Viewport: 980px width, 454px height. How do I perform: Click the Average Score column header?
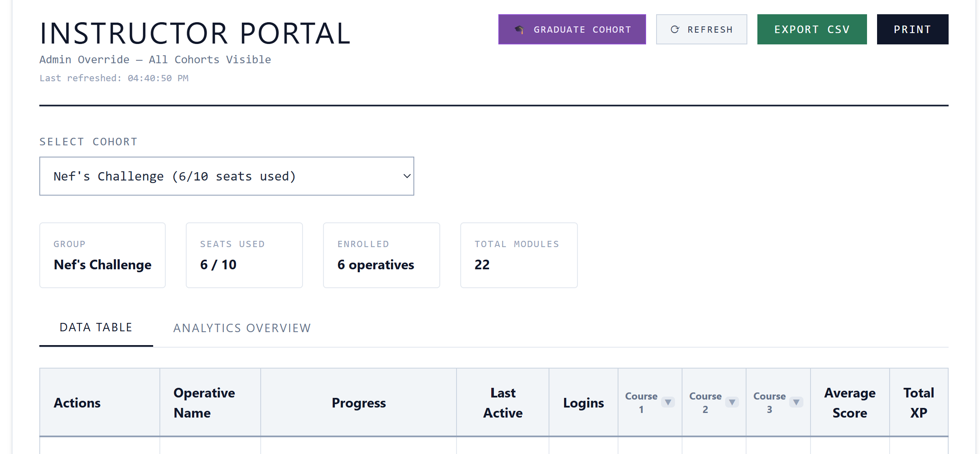click(849, 402)
